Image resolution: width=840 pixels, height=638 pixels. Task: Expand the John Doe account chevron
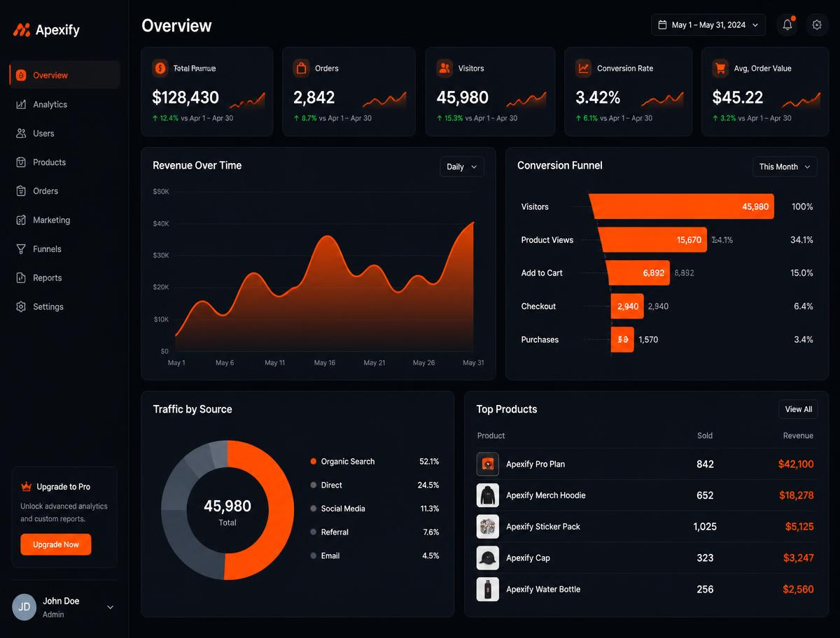[110, 607]
